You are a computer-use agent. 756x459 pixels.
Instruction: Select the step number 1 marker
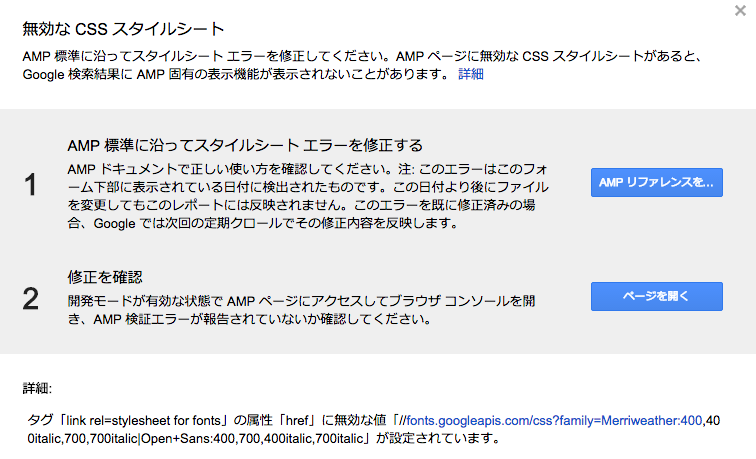pos(30,185)
